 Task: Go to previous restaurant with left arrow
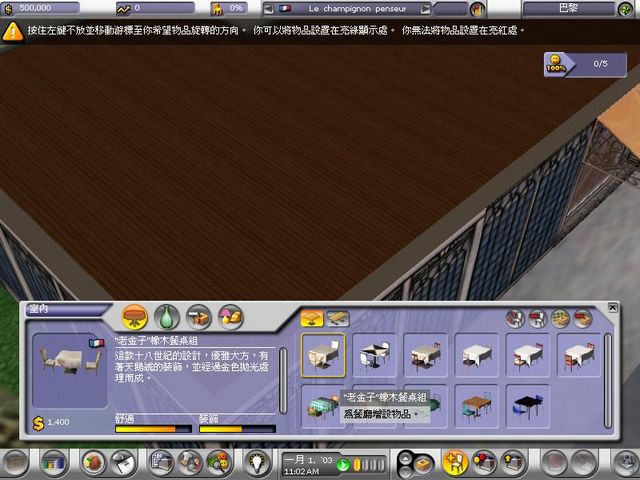[x=269, y=9]
